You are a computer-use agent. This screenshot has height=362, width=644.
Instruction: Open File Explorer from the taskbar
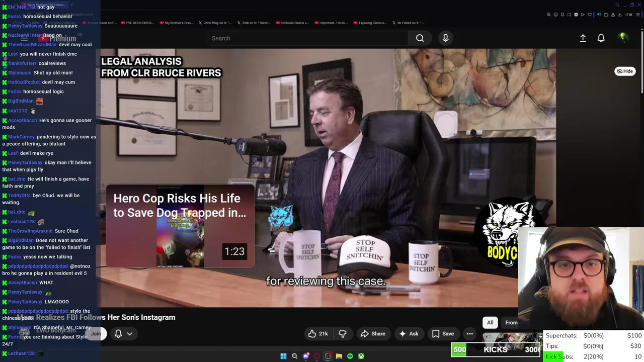[x=339, y=356]
